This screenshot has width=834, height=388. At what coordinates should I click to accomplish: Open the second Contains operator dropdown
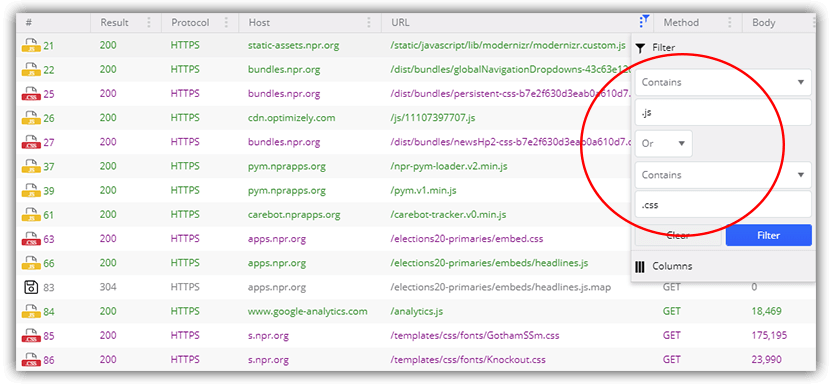pos(723,175)
